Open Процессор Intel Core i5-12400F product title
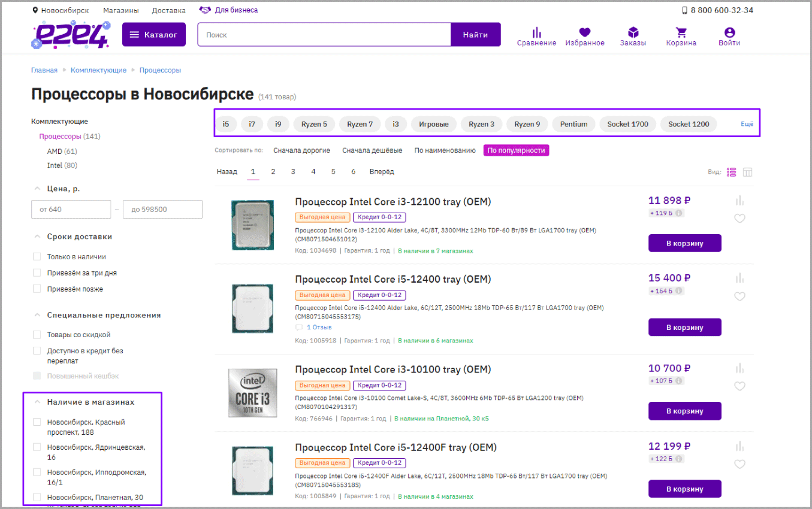 pos(396,447)
